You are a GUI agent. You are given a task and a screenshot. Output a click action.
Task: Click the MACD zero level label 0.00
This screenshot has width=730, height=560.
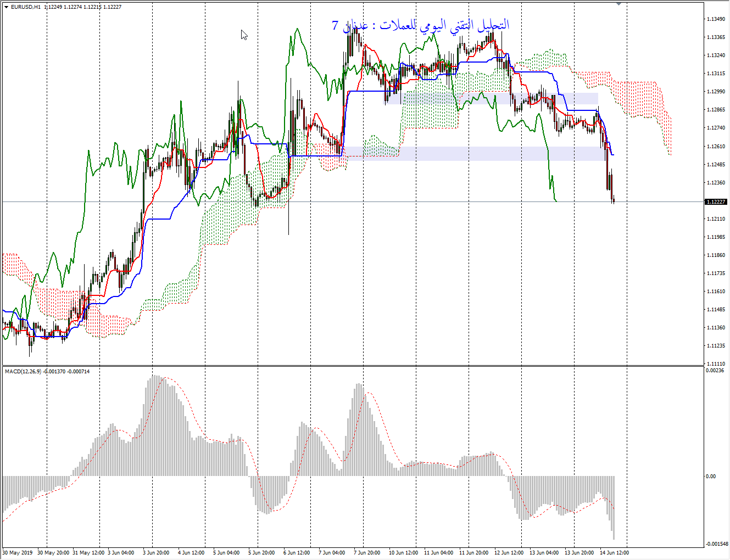pos(711,477)
